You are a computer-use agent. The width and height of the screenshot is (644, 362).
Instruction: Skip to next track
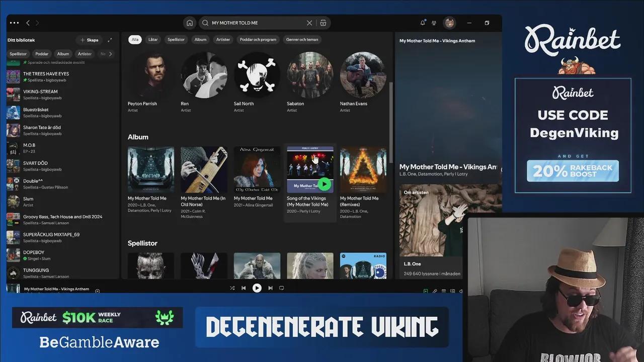pyautogui.click(x=270, y=288)
